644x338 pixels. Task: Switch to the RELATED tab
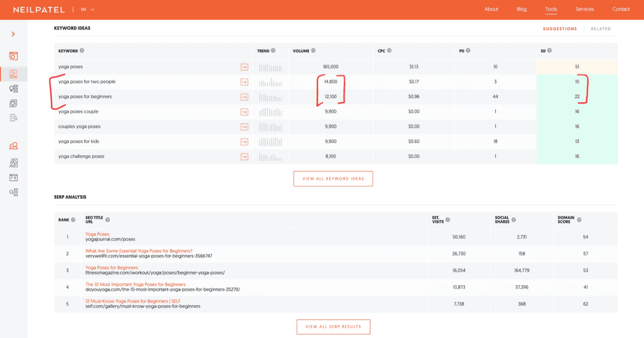pos(601,29)
